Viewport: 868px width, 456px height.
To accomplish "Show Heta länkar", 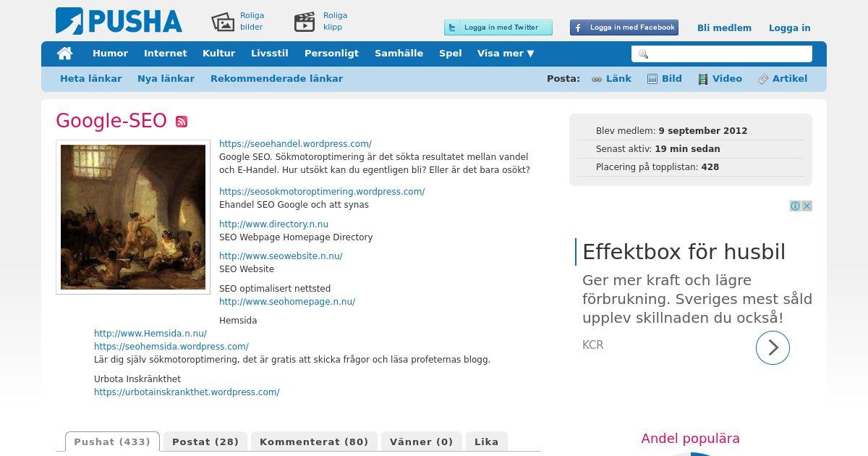I will point(91,79).
